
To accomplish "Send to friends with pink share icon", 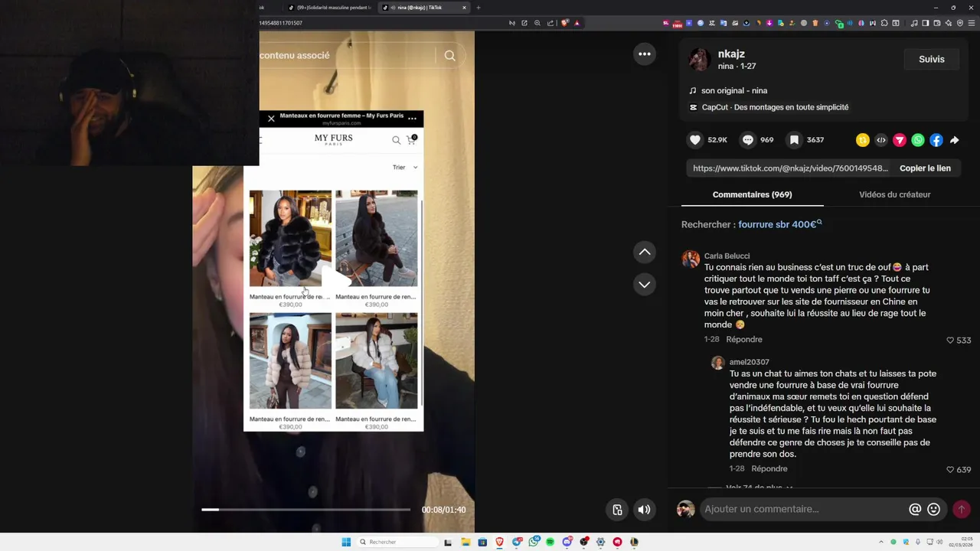I will pyautogui.click(x=900, y=140).
